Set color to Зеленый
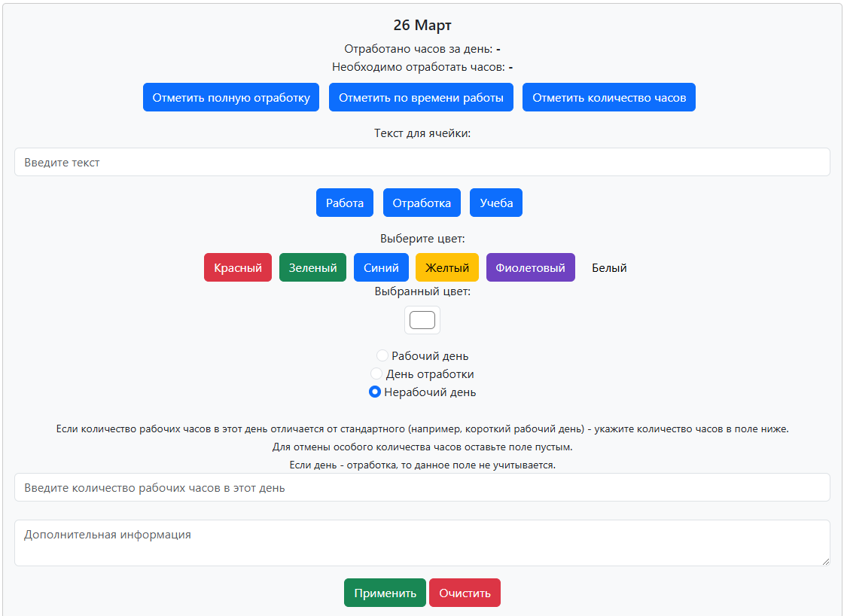The image size is (844, 616). [x=312, y=268]
